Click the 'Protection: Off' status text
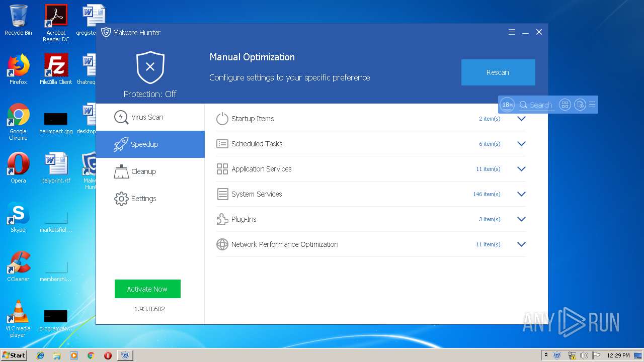 [x=150, y=94]
